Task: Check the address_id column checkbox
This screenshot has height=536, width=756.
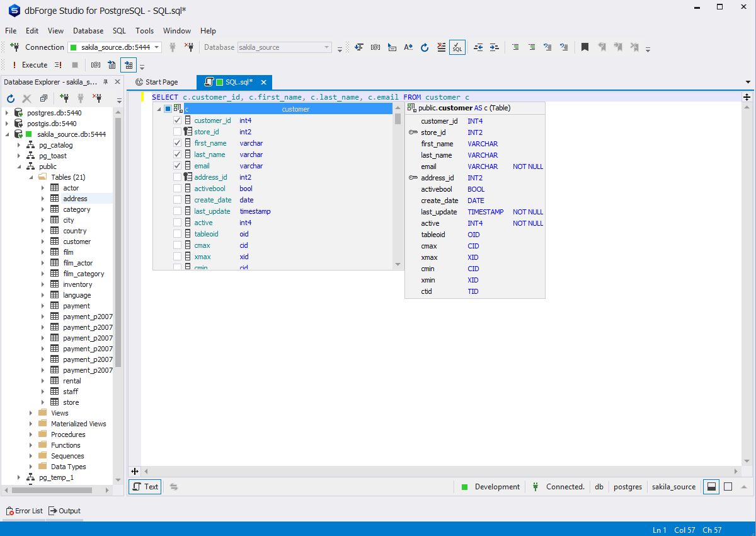Action: pos(178,177)
